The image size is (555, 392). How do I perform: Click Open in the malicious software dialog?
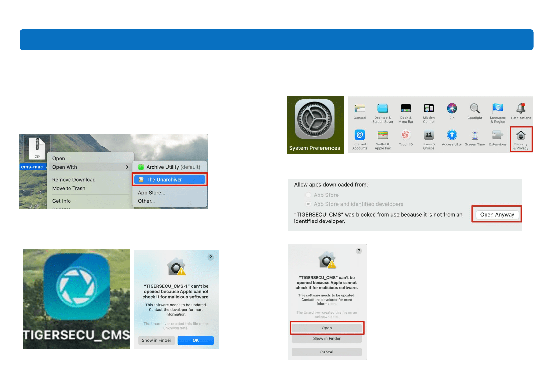(327, 328)
